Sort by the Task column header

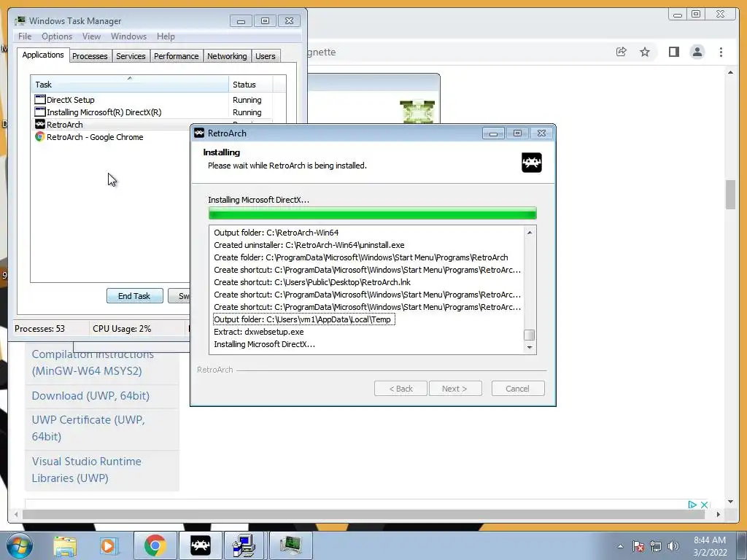pyautogui.click(x=129, y=85)
